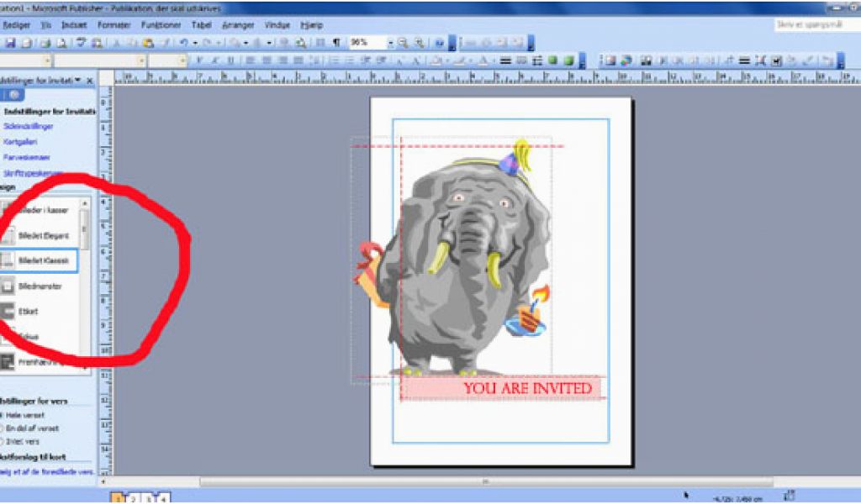Go to page 2 in page navigator
This screenshot has height=504, width=861.
point(134,498)
